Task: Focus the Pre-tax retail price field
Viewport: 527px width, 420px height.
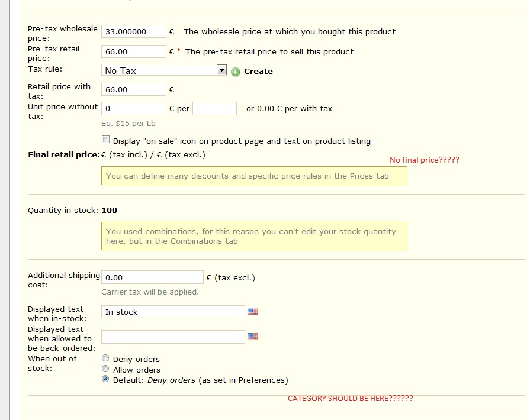Action: pyautogui.click(x=134, y=51)
